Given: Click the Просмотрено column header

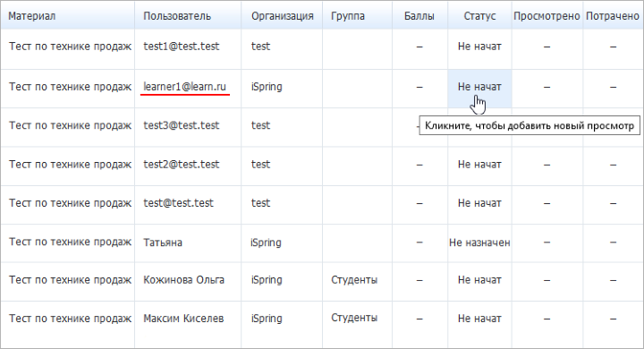Looking at the screenshot, I should click(547, 16).
